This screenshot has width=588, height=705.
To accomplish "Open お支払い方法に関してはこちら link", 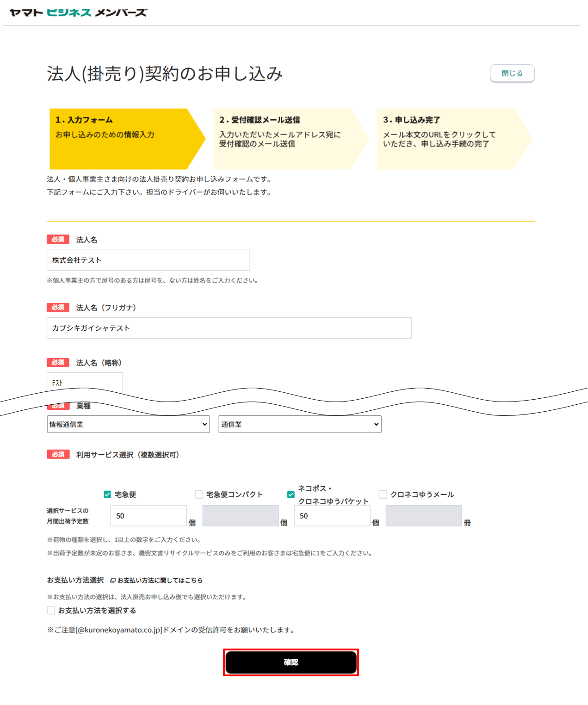I will [160, 580].
